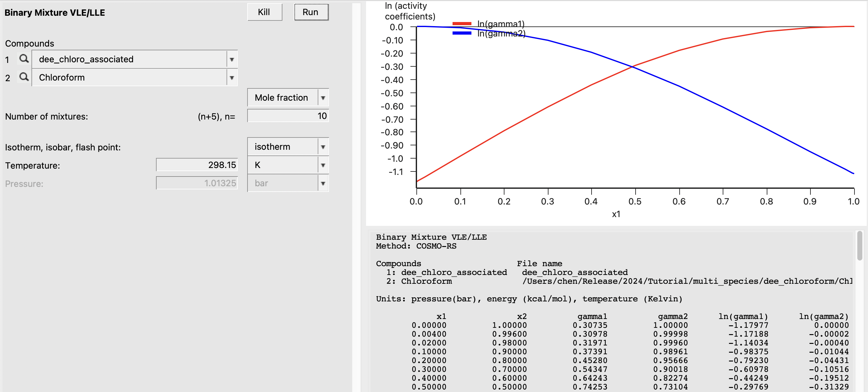Image resolution: width=868 pixels, height=392 pixels.
Task: Click search icon for compound 2
Action: click(x=24, y=77)
